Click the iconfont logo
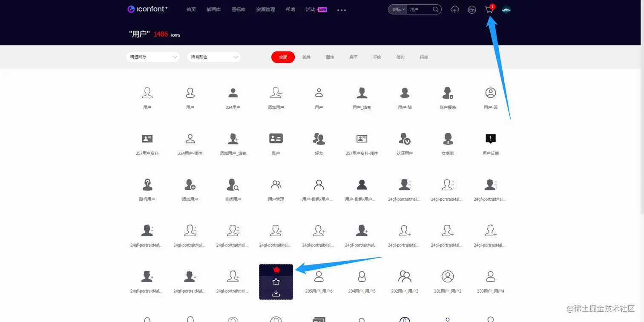 [x=147, y=9]
